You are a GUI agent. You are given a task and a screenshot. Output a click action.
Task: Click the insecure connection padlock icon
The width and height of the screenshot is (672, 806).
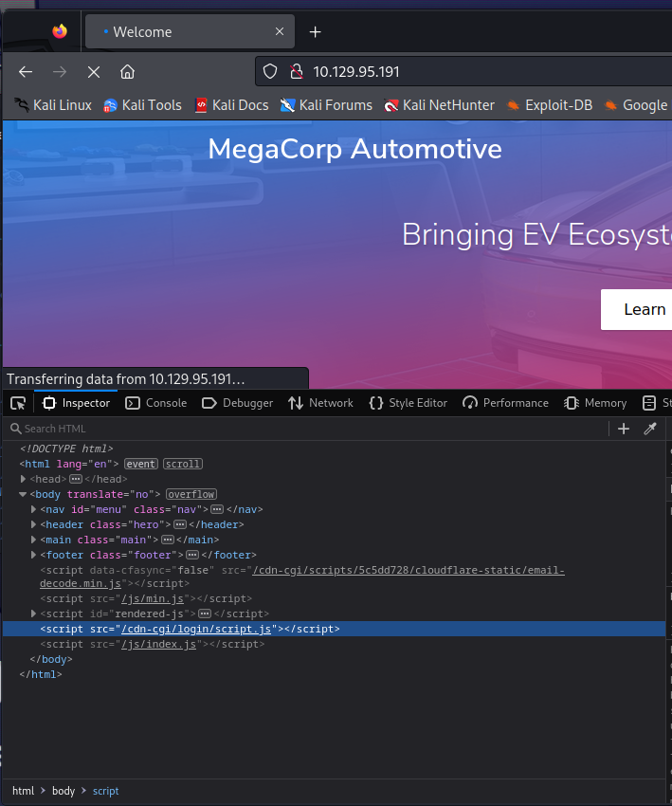tap(297, 71)
